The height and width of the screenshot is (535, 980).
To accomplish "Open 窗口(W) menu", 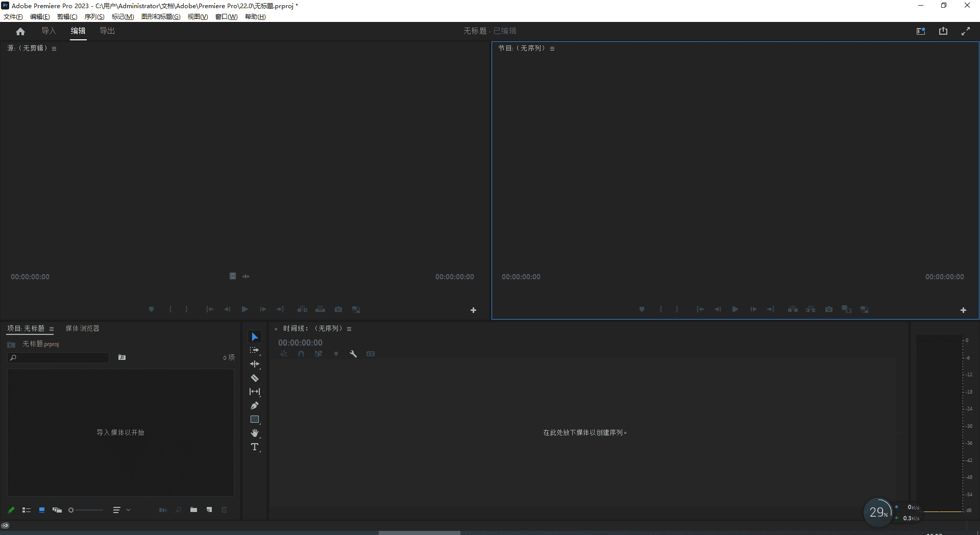I will coord(226,17).
